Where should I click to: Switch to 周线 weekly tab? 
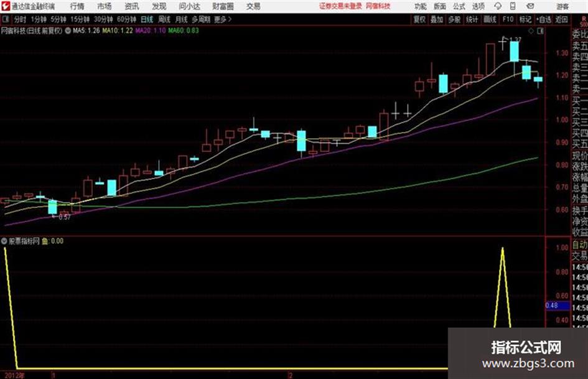pyautogui.click(x=164, y=19)
